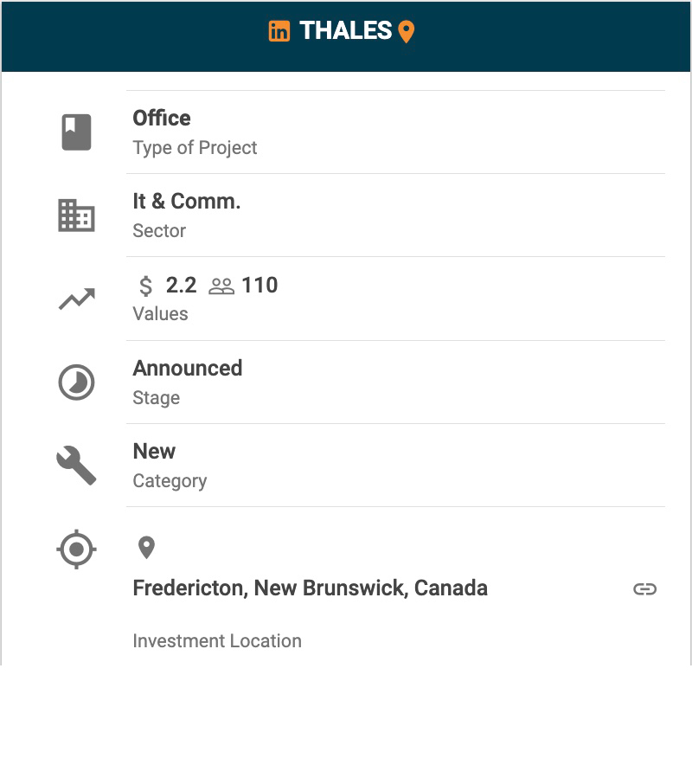This screenshot has height=784, width=692.
Task: Click the bookmark icon beside Office
Action: (76, 132)
